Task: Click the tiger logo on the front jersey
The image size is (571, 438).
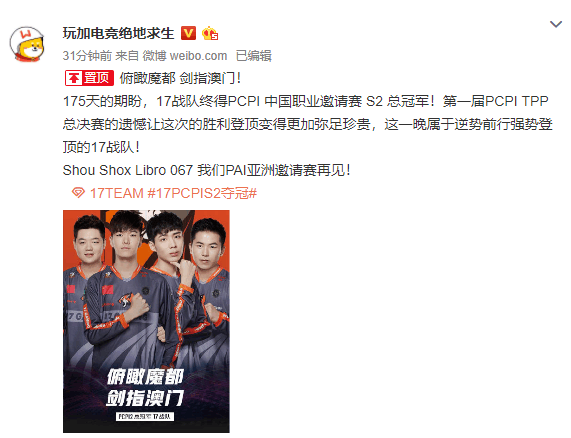Action: pos(124,299)
